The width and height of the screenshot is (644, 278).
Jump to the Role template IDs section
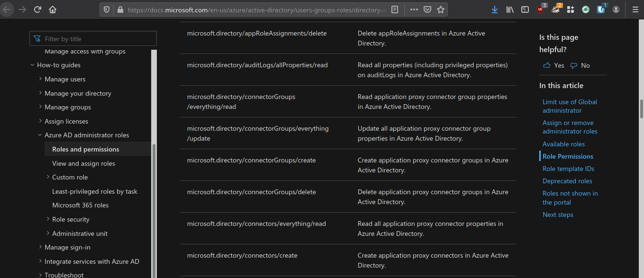coord(568,169)
